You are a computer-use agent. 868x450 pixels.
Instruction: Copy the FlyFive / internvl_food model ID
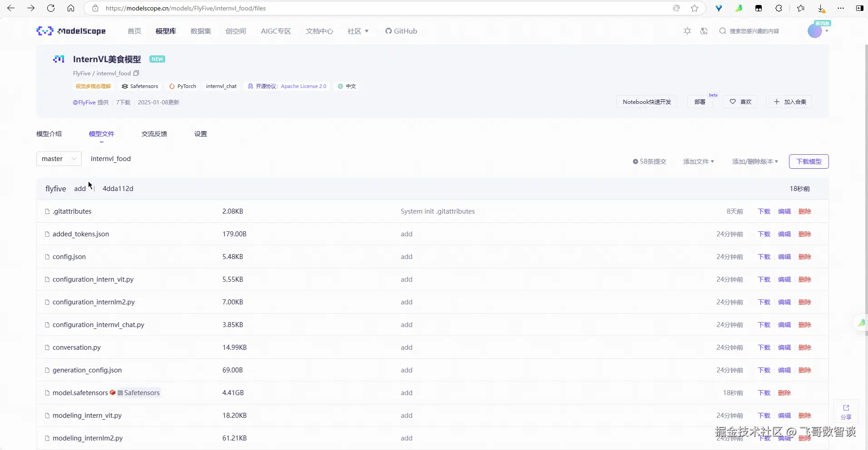[x=136, y=73]
